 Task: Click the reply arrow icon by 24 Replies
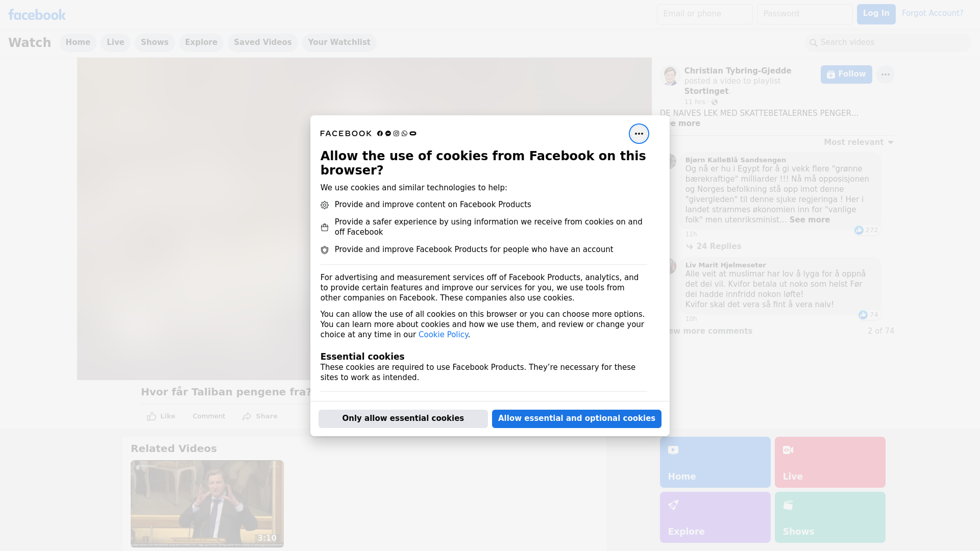coord(690,246)
